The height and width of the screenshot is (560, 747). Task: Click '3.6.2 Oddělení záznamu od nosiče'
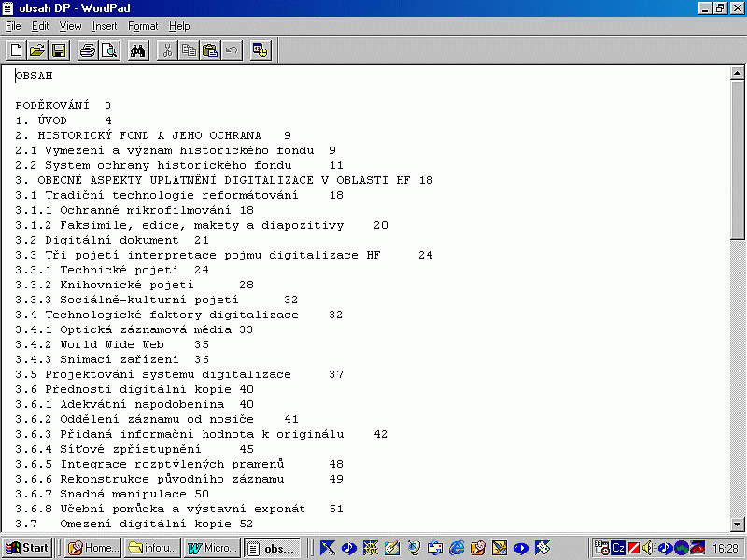tap(134, 419)
